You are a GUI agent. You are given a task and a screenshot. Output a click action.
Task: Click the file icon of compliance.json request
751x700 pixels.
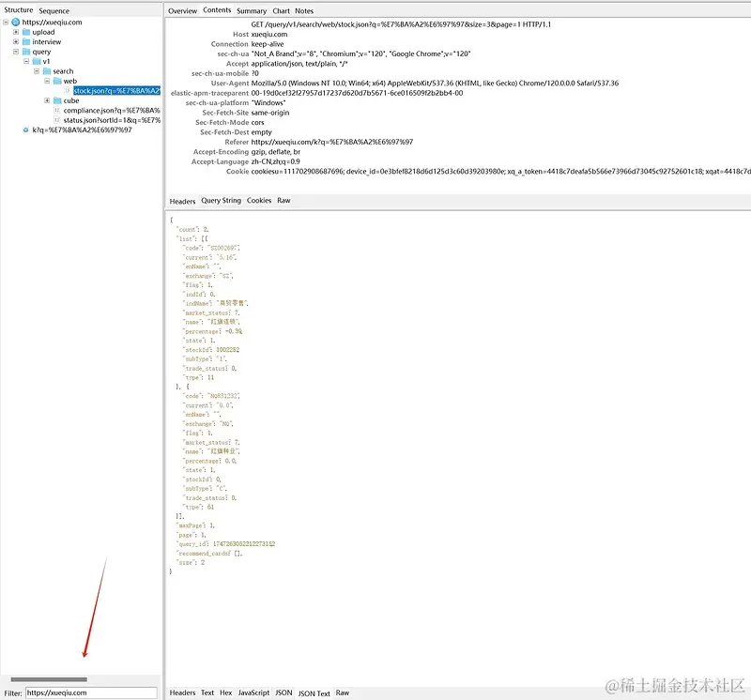[57, 111]
